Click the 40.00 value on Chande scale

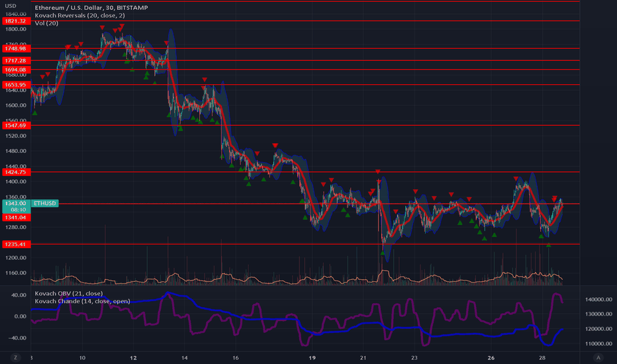click(19, 295)
